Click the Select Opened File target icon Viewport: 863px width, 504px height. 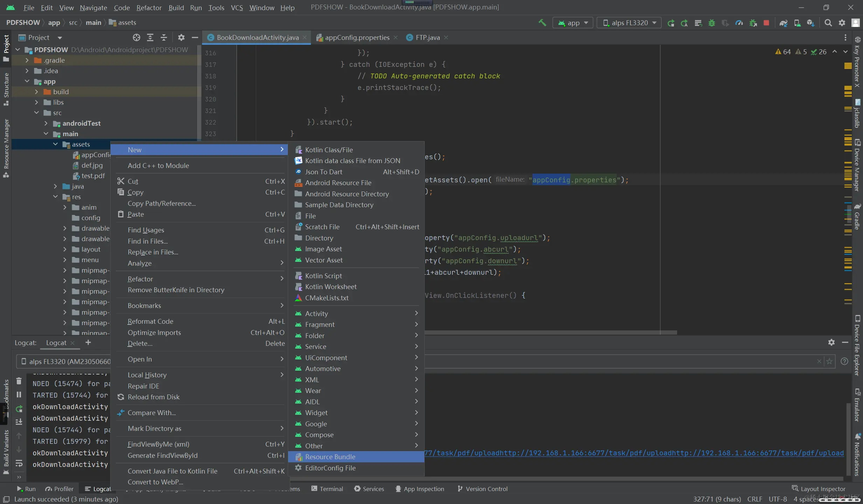137,37
